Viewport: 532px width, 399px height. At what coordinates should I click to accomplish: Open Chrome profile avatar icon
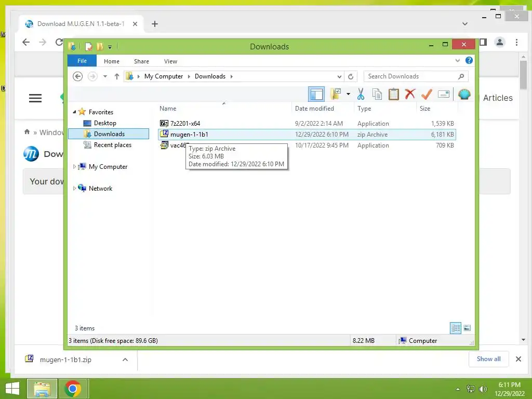coord(500,42)
